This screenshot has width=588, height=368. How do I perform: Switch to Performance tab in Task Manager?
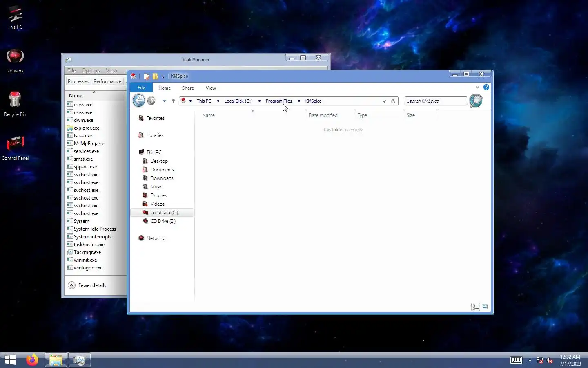[107, 81]
